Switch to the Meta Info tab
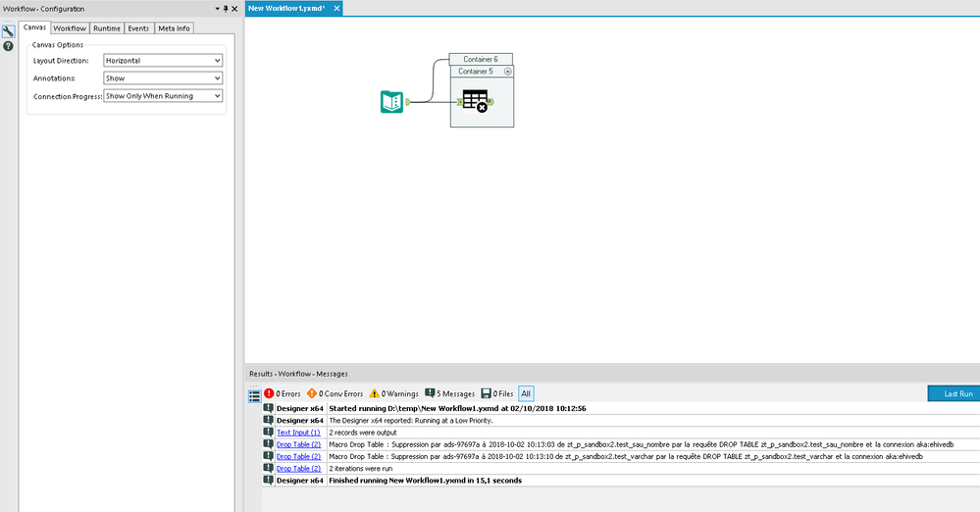The height and width of the screenshot is (512, 980). (x=174, y=28)
